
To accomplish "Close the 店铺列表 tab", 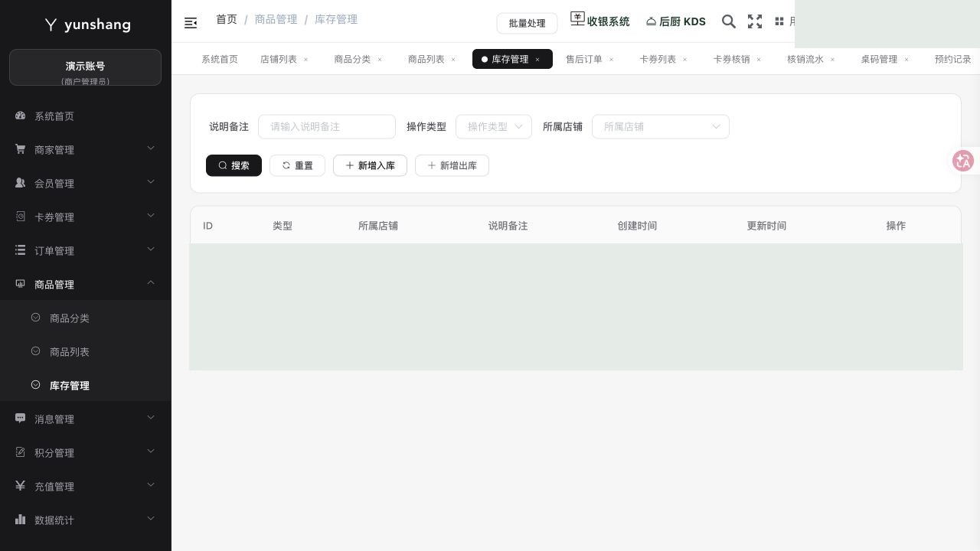I will click(305, 60).
